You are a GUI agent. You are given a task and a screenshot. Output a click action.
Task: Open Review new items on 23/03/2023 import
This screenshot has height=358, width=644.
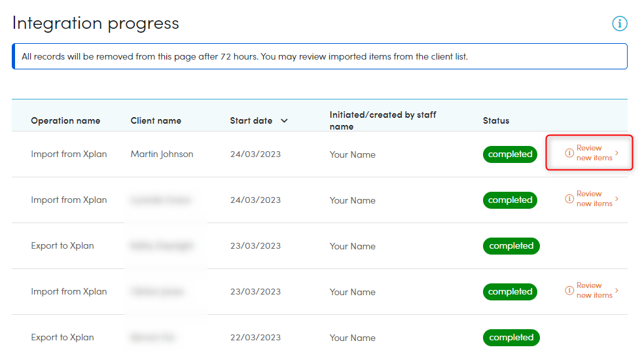(x=594, y=291)
